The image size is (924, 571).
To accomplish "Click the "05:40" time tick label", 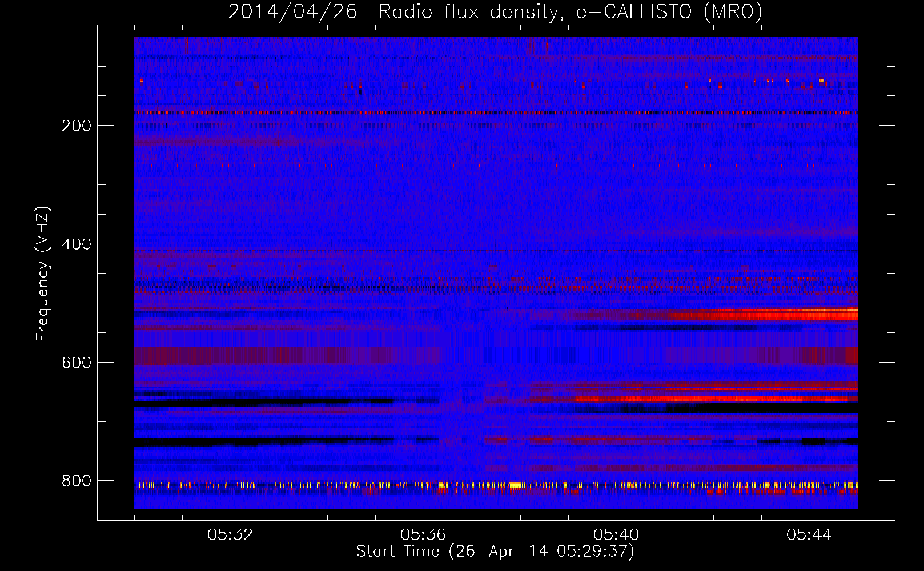I will click(x=616, y=535).
